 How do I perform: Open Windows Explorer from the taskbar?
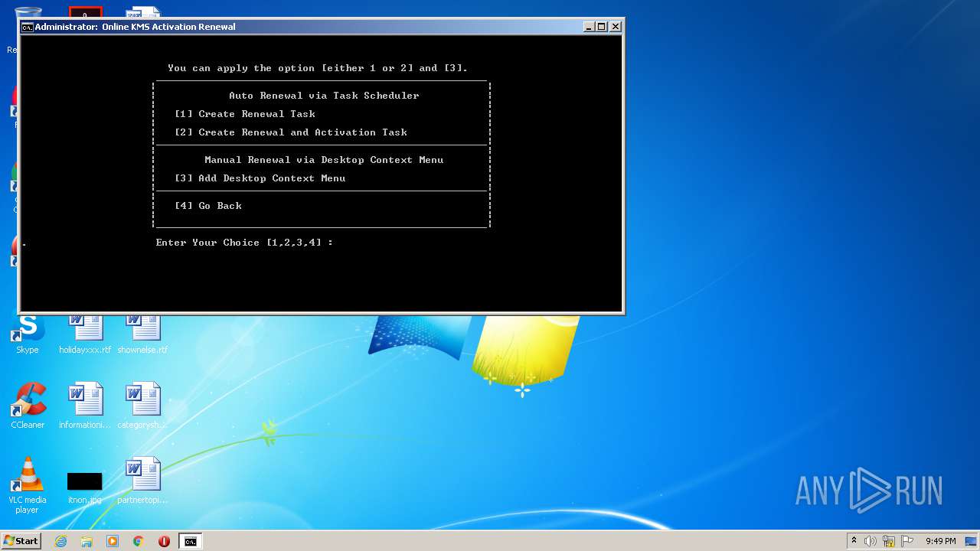tap(87, 541)
